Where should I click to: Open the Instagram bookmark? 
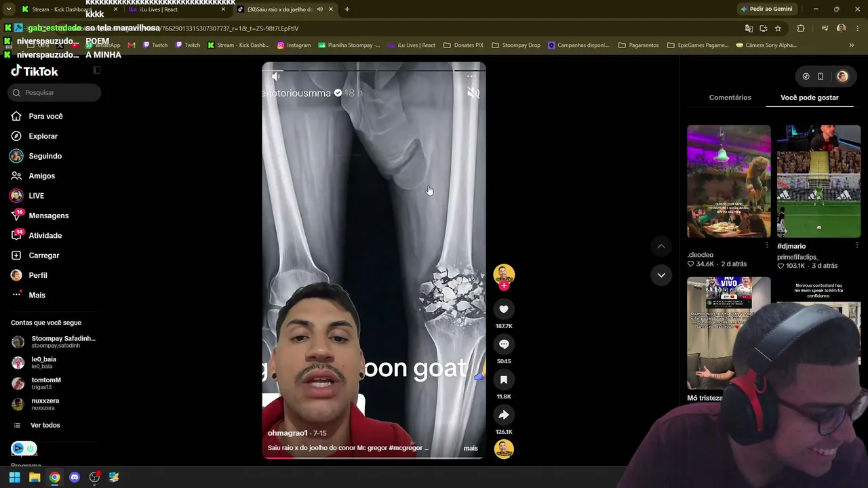[294, 45]
